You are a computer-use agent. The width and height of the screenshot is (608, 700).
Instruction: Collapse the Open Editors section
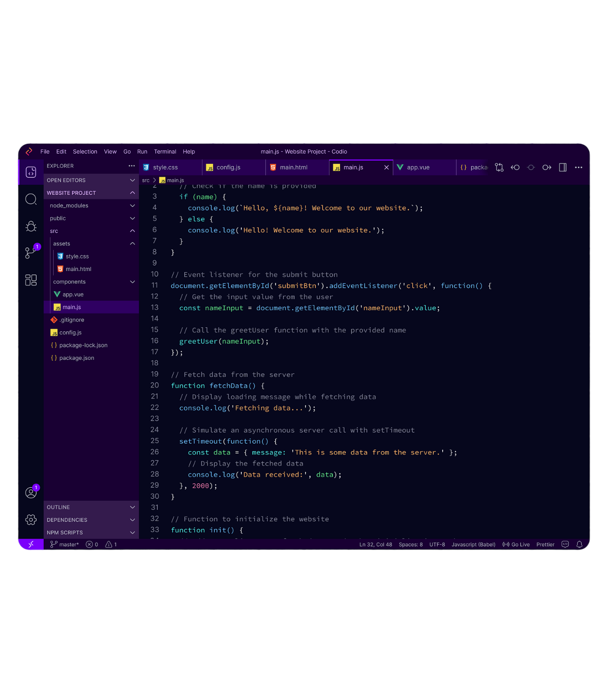(91, 180)
